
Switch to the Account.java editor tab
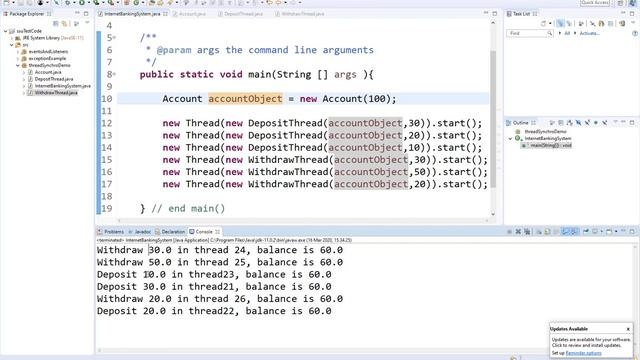192,14
